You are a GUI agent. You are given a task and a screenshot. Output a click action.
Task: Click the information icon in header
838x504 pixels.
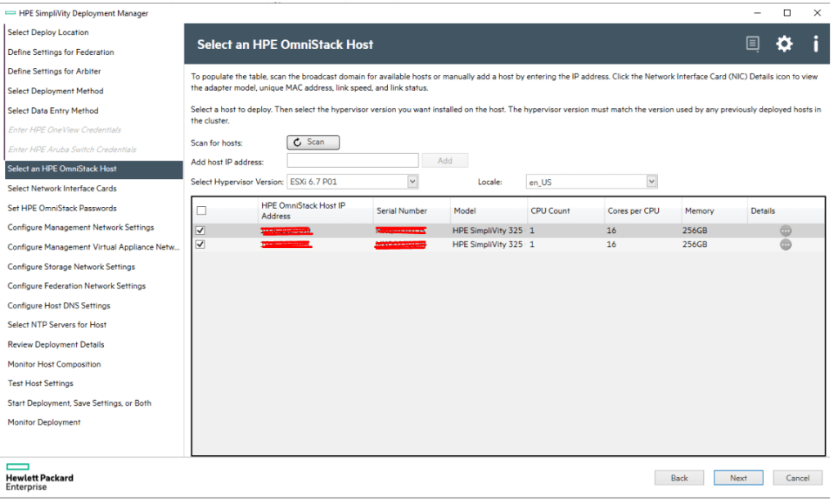point(815,44)
